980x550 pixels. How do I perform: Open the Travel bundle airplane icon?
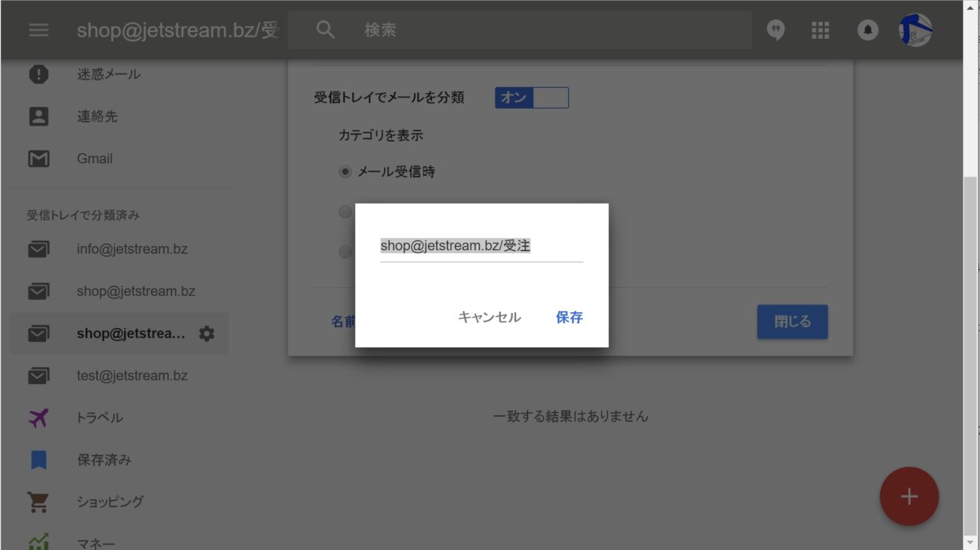coord(38,418)
